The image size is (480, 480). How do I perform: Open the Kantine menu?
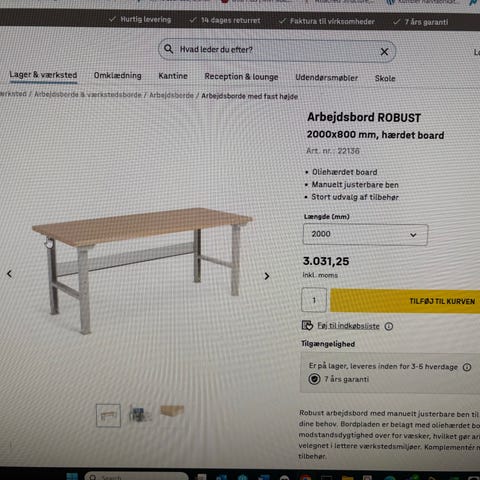pyautogui.click(x=173, y=76)
